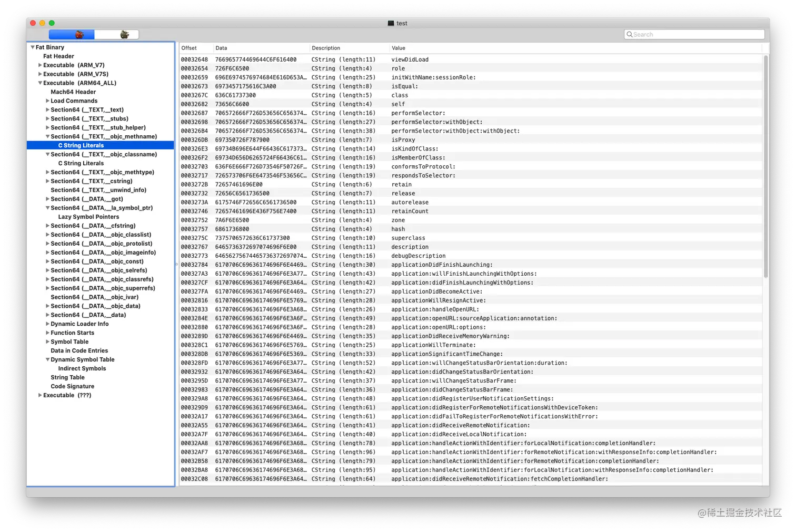Select the Code Signature item

[72, 387]
